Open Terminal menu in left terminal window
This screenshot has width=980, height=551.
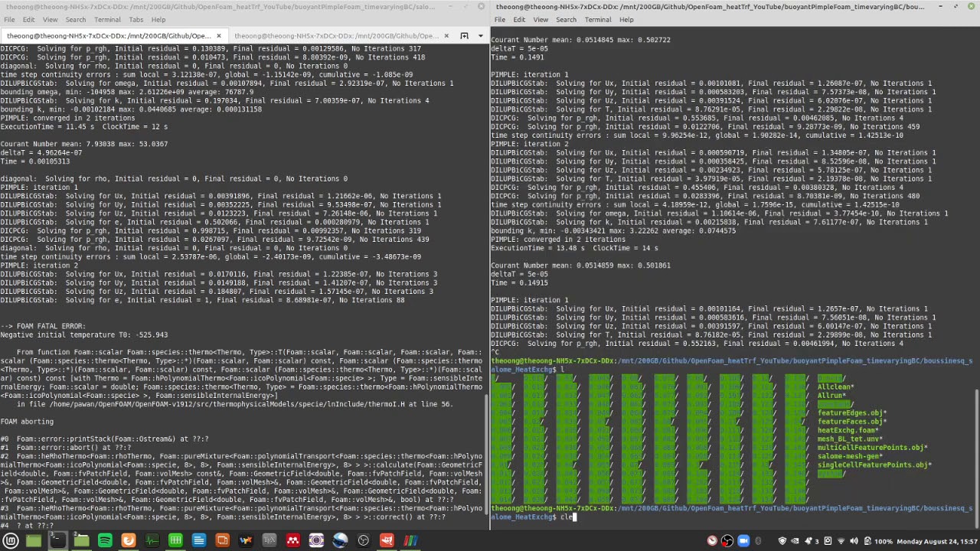coord(107,19)
